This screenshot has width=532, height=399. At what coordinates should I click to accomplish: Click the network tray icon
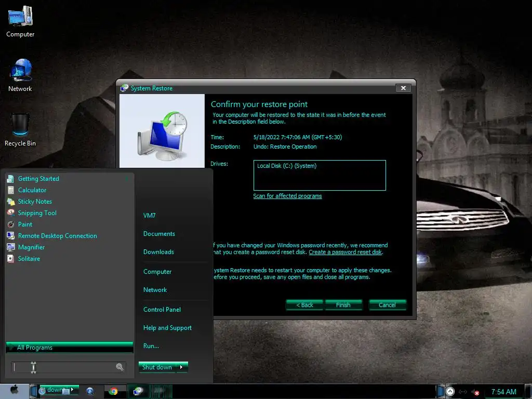[x=462, y=392]
